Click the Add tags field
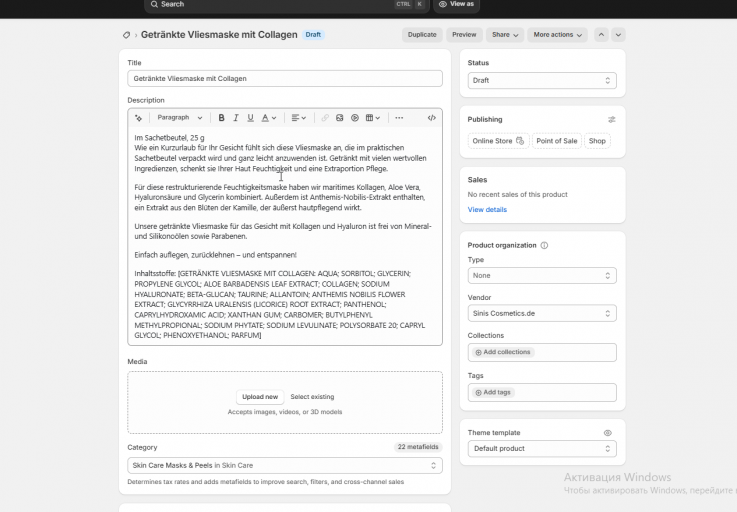This screenshot has height=512, width=737. click(x=542, y=393)
